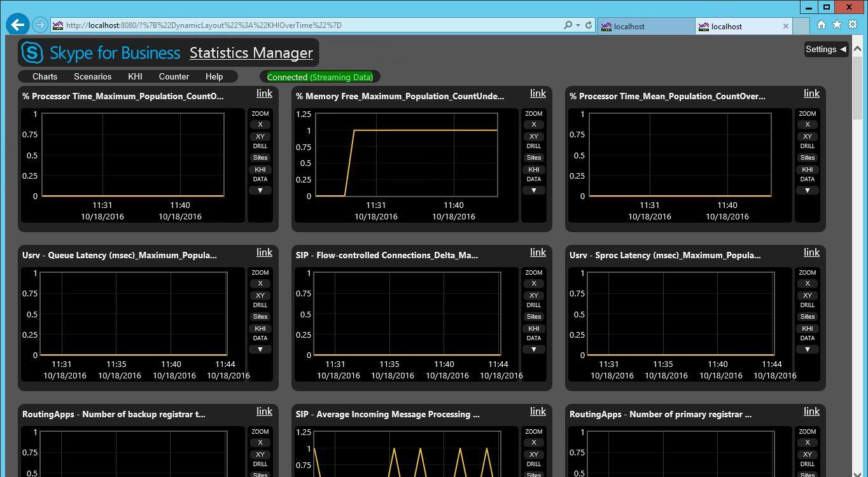The image size is (868, 477).
Task: Click the Statistics Manager title link
Action: coord(251,53)
